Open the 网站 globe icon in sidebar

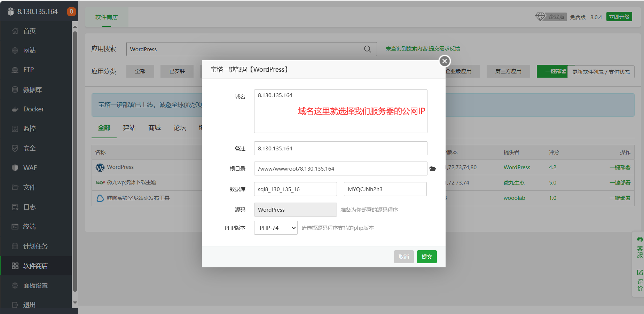click(x=15, y=50)
